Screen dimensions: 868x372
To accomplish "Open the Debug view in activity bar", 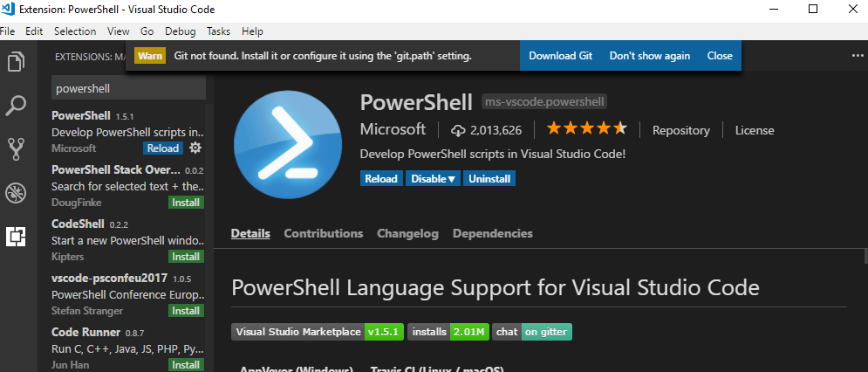I will 16,194.
